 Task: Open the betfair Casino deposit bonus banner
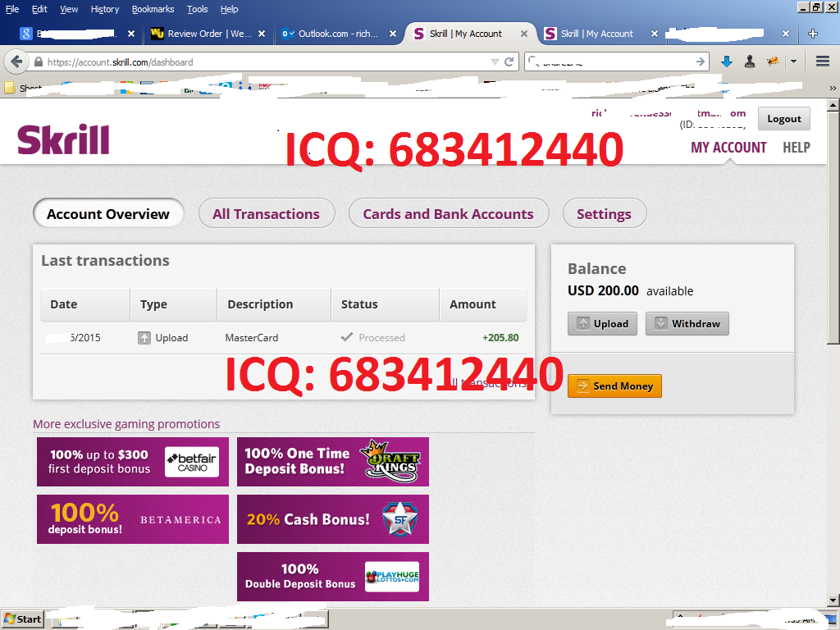click(x=133, y=462)
